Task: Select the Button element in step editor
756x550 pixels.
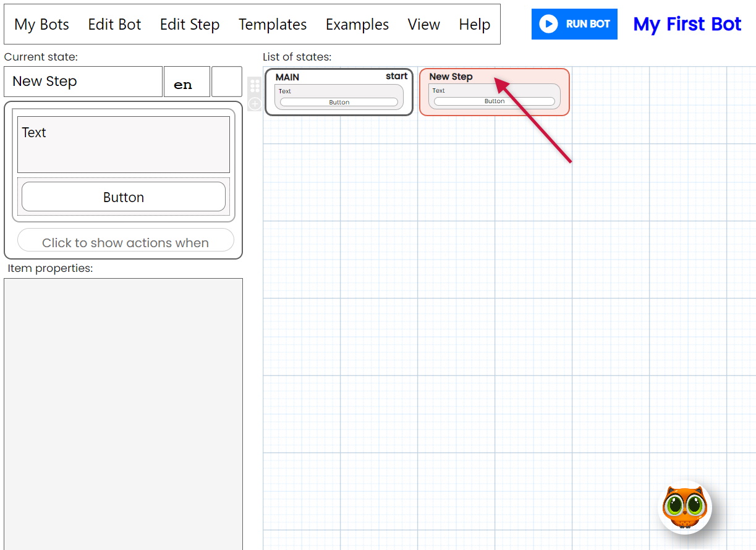Action: [x=123, y=197]
